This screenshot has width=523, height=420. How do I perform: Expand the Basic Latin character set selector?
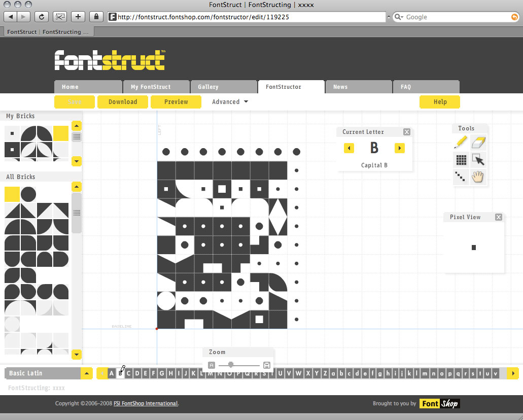(87, 373)
